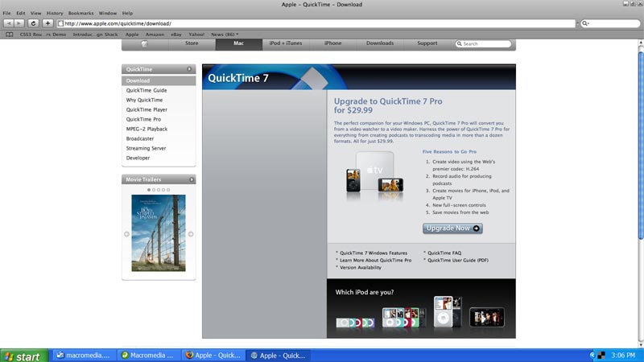Click the Apple logo in site navigation

(144, 43)
